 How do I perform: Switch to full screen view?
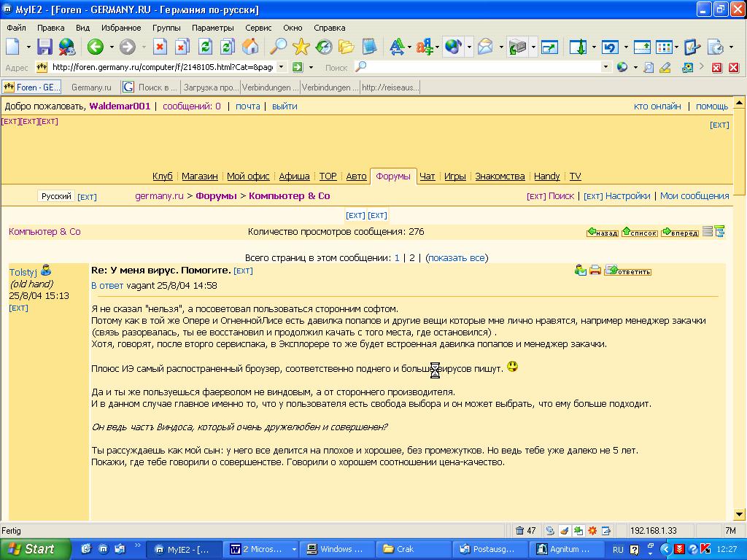[549, 47]
